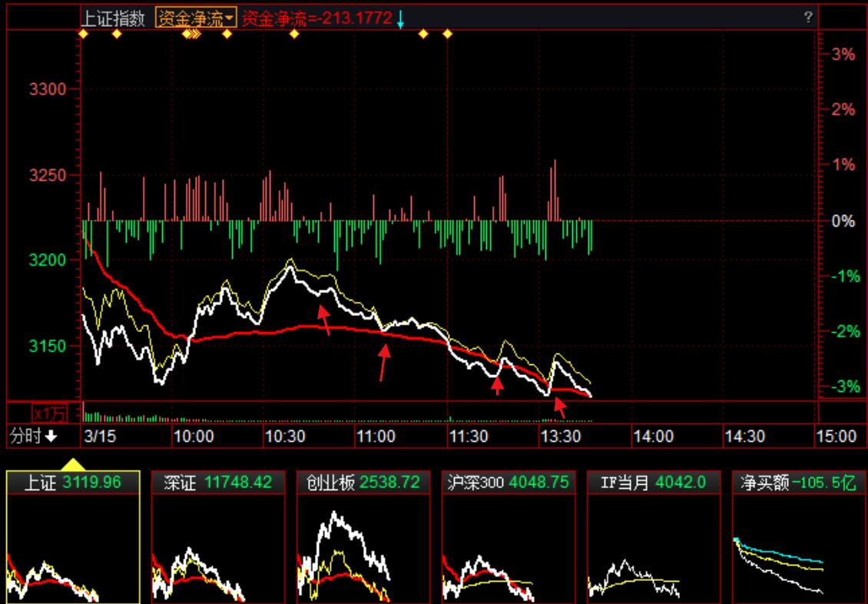Screen dimensions: 868x604
Task: Click the 14:00 time axis label
Action: 653,436
